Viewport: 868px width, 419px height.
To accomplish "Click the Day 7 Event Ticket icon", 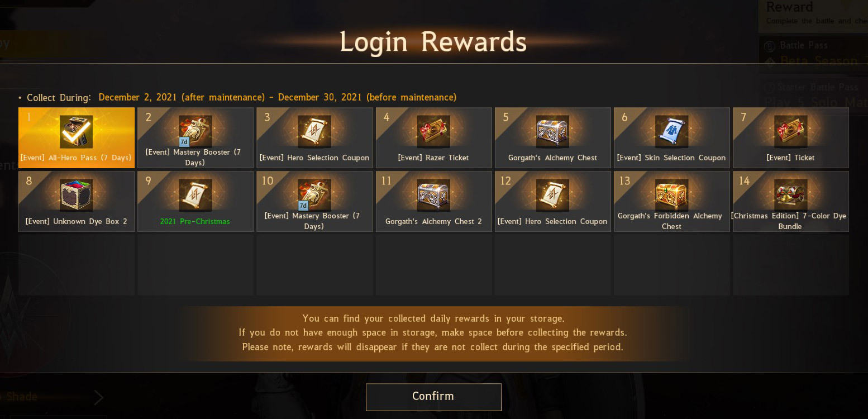I will 790,132.
